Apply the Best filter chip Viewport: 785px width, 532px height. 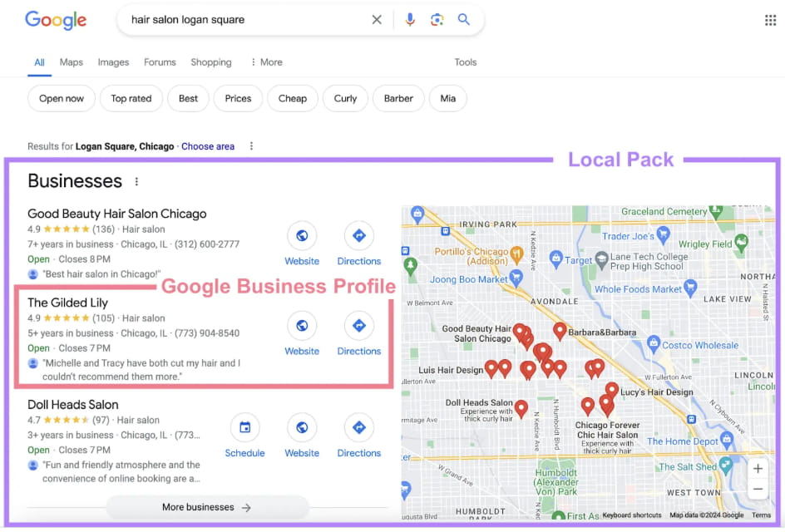click(x=188, y=99)
